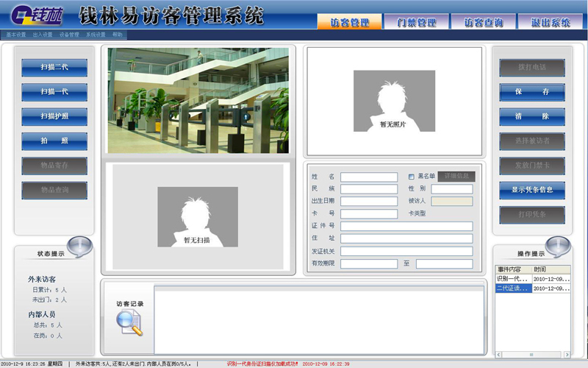The image size is (588, 368).
Task: Click the 退出系统 exit tab
Action: tap(550, 22)
